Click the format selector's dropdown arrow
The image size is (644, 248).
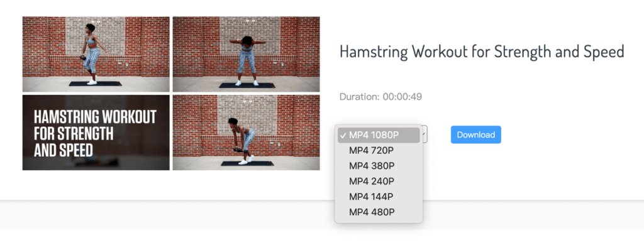tap(424, 134)
